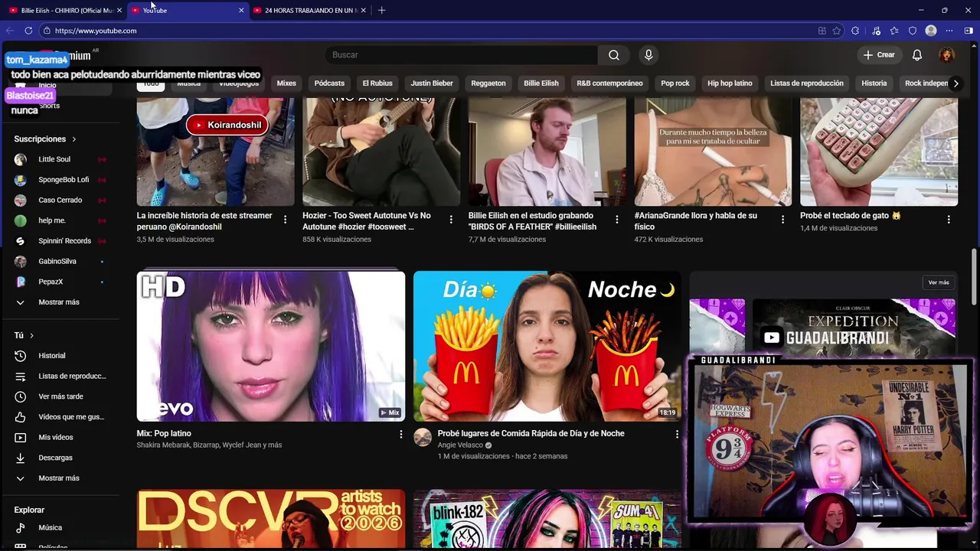
Task: Open GabinoSilva subscription channel
Action: click(x=57, y=262)
